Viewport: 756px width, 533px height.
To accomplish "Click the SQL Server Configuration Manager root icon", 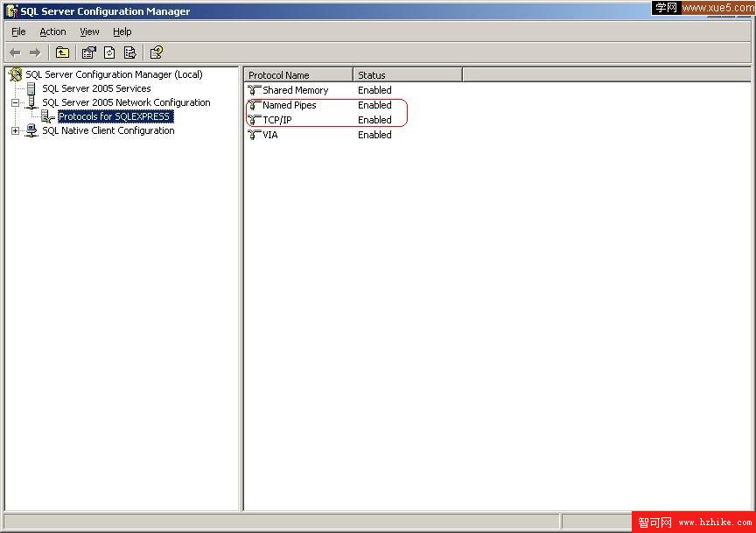I will pyautogui.click(x=16, y=74).
